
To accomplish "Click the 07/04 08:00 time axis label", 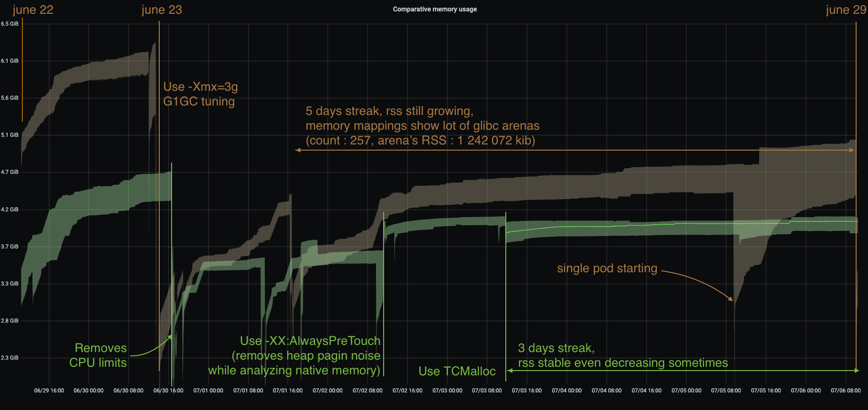I will click(x=607, y=391).
